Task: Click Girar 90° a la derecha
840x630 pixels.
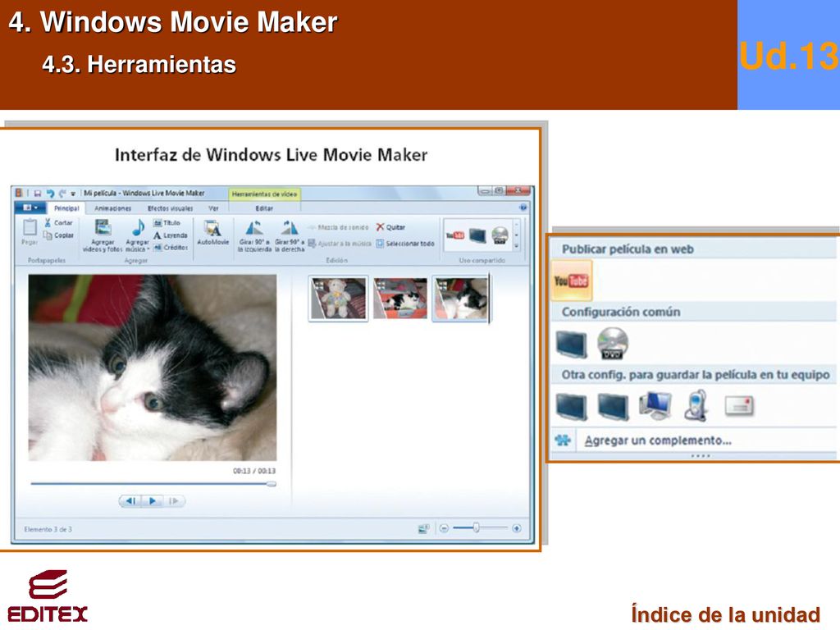Action: click(x=290, y=235)
